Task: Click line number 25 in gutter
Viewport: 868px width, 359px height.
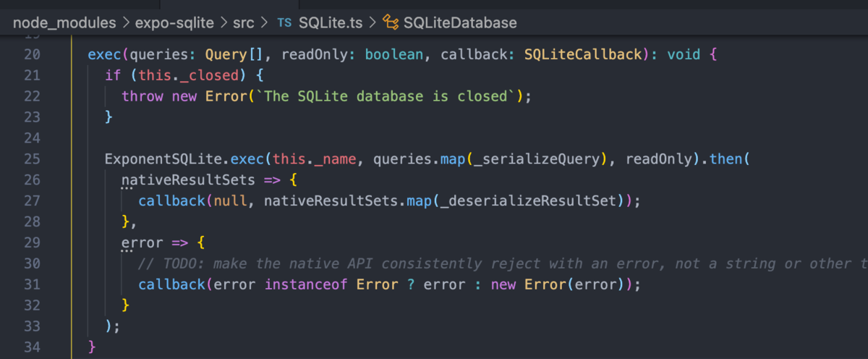Action: 32,159
